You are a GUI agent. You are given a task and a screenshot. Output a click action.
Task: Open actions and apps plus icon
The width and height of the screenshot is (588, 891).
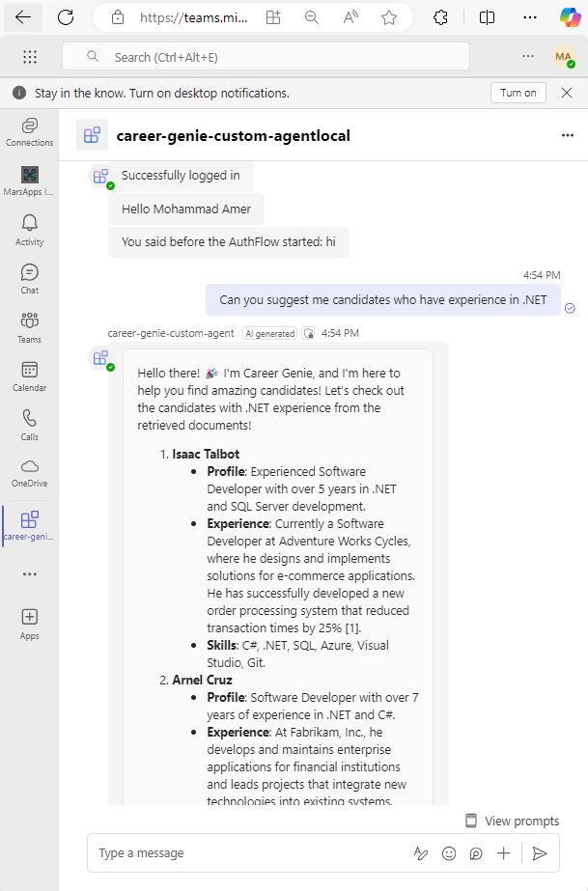point(503,853)
